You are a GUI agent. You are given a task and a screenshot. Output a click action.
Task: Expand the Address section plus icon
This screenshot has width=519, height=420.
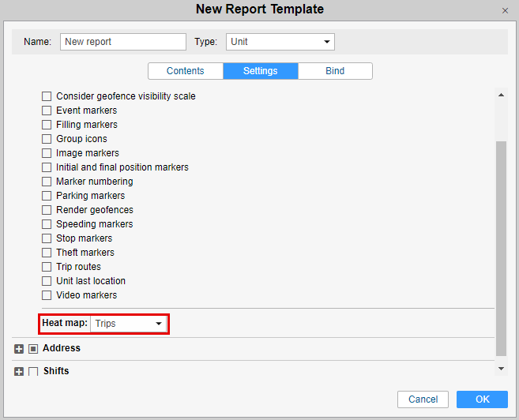point(19,349)
